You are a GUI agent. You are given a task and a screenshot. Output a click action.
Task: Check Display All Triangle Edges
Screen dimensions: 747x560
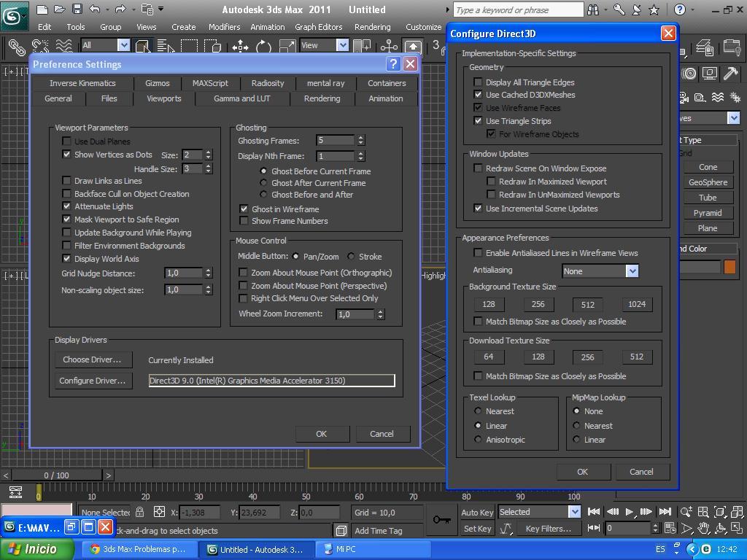coord(478,82)
